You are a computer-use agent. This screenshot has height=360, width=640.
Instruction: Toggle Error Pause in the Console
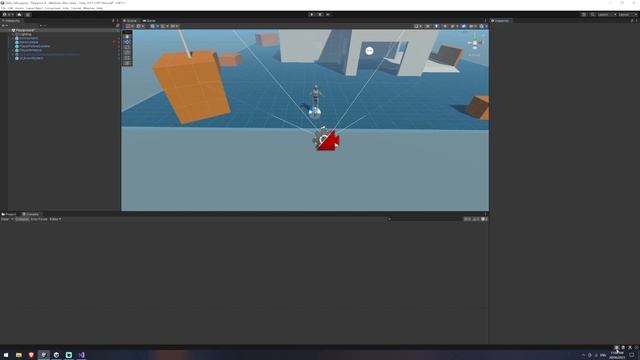coord(39,219)
